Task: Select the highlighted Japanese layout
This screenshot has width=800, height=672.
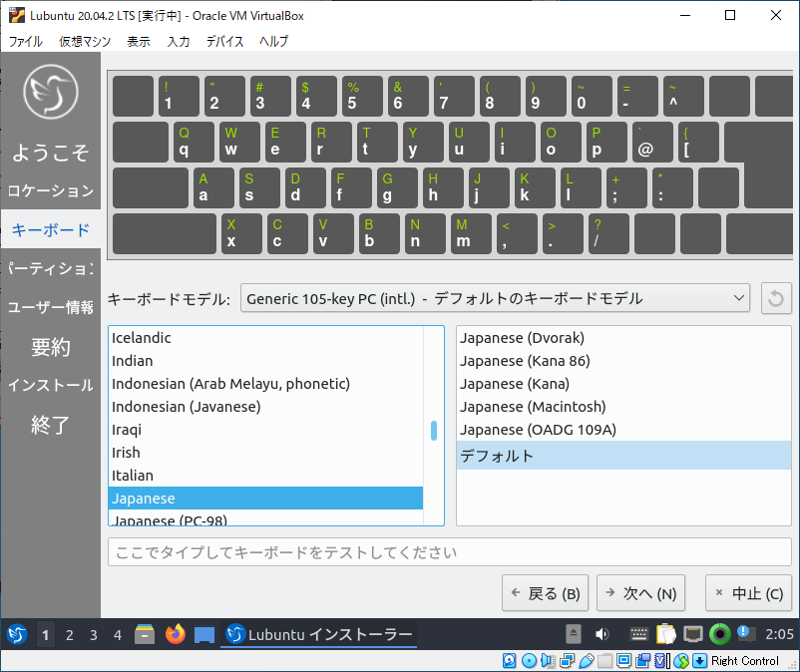Action: click(x=265, y=499)
